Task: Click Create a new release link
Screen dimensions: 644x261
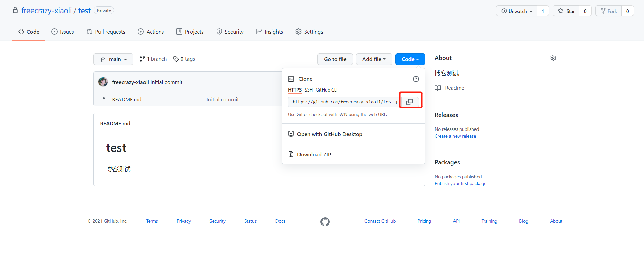Action: pos(455,136)
